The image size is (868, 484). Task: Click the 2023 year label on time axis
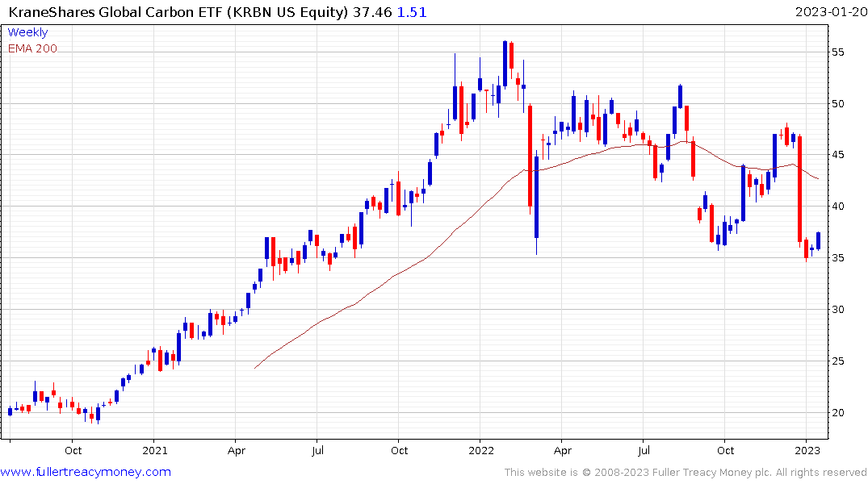click(807, 451)
